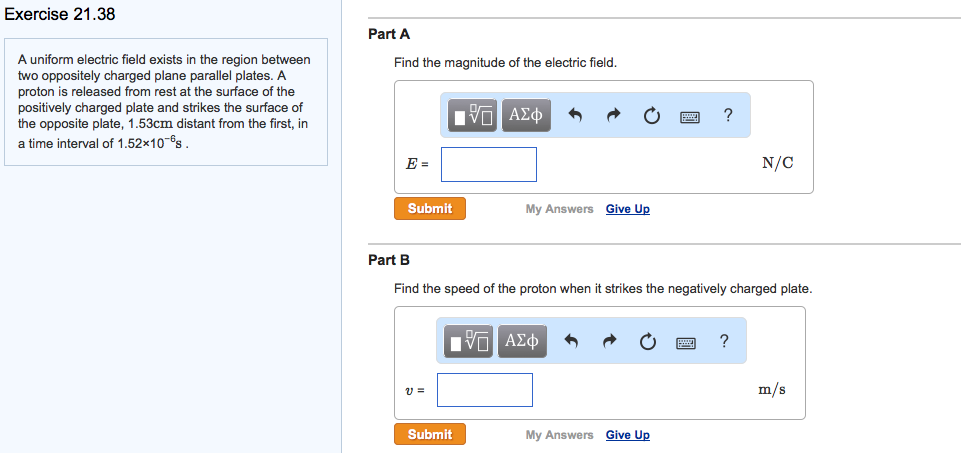The height and width of the screenshot is (453, 961).
Task: Reset the Part B answer field
Action: (647, 342)
